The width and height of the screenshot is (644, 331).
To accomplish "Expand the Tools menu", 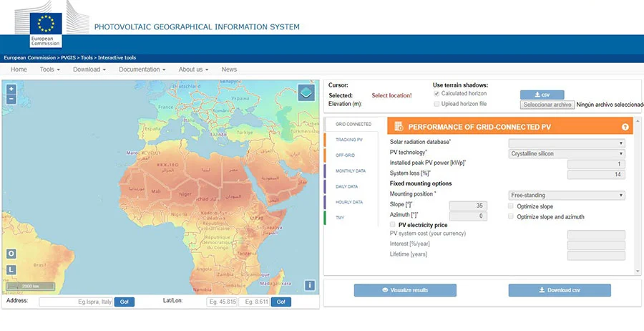I will 49,69.
